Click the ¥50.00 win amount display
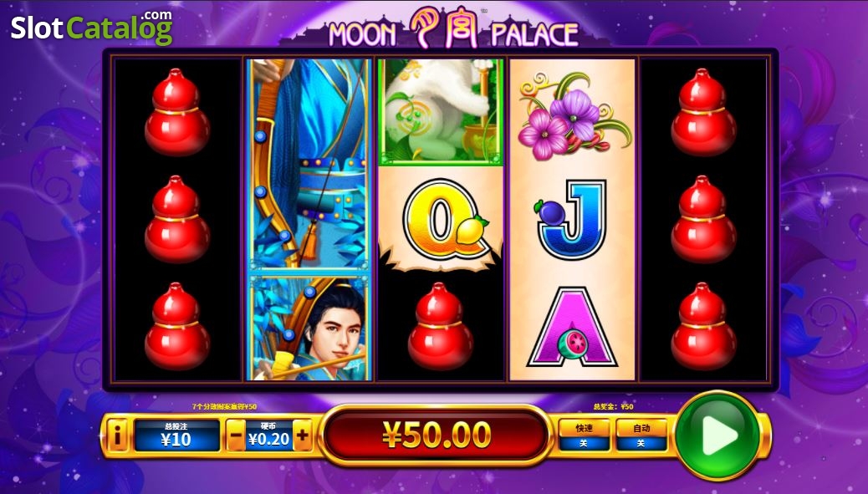The width and height of the screenshot is (868, 494). (x=437, y=435)
